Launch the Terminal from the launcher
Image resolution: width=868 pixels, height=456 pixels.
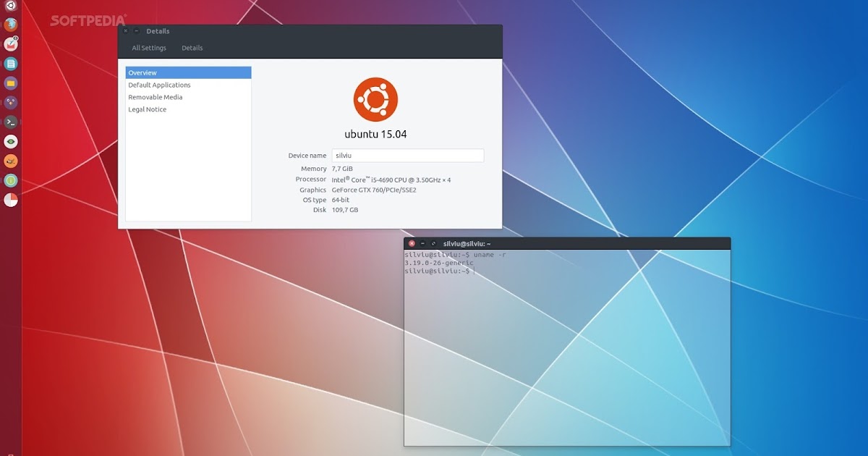(x=10, y=122)
